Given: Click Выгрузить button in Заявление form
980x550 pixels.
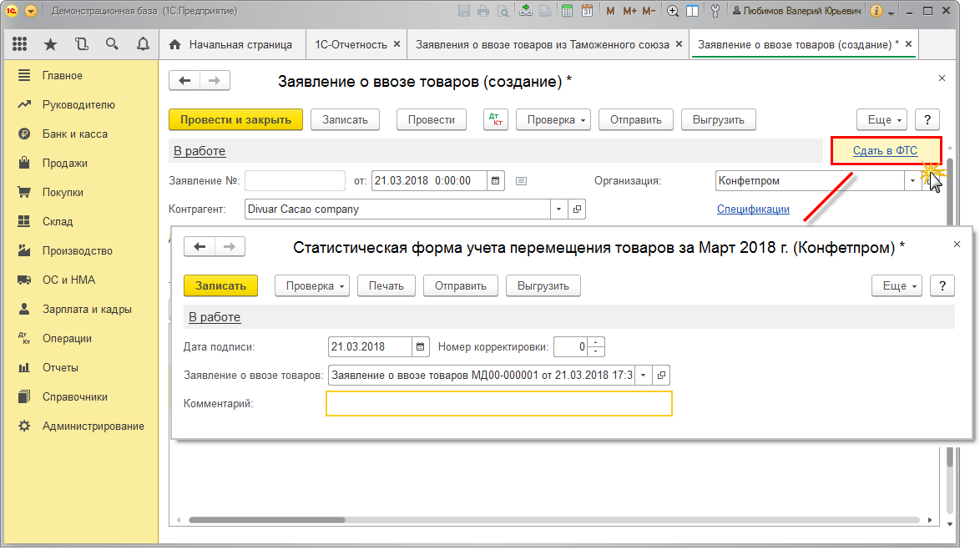Looking at the screenshot, I should point(718,119).
